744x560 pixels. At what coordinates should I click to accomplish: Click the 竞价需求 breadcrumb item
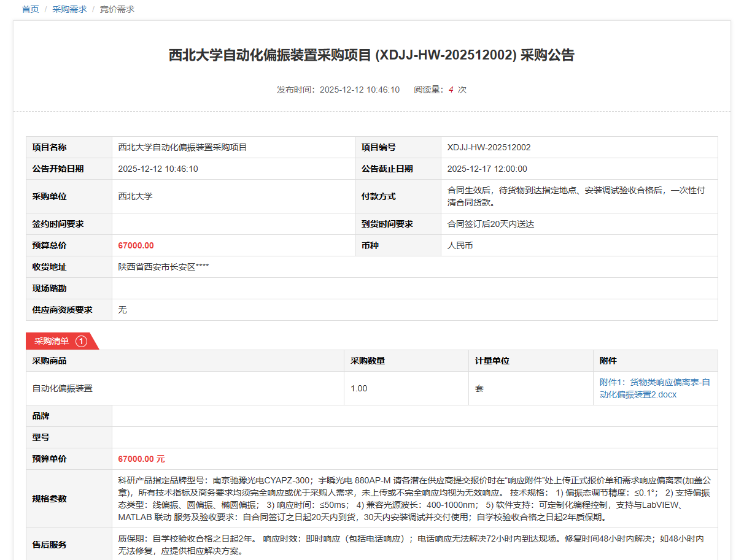pos(117,9)
